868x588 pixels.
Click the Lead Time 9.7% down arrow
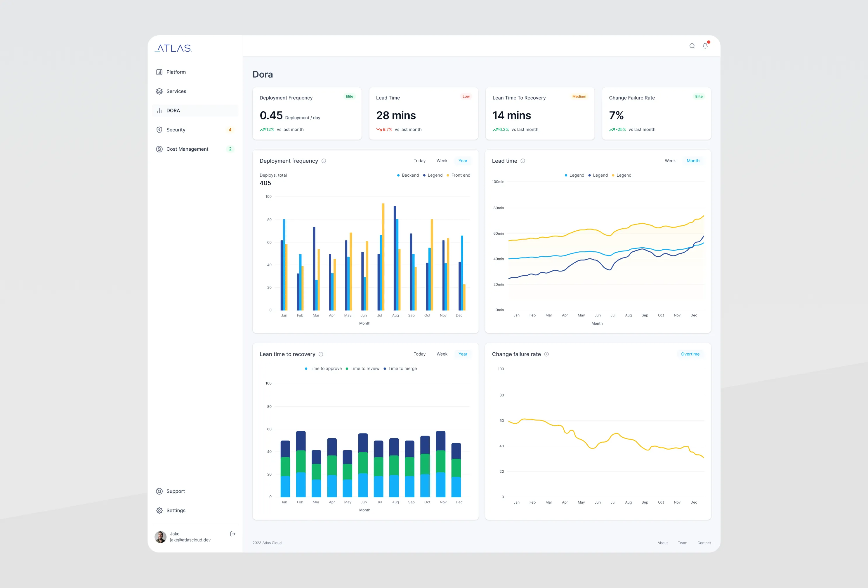(379, 130)
